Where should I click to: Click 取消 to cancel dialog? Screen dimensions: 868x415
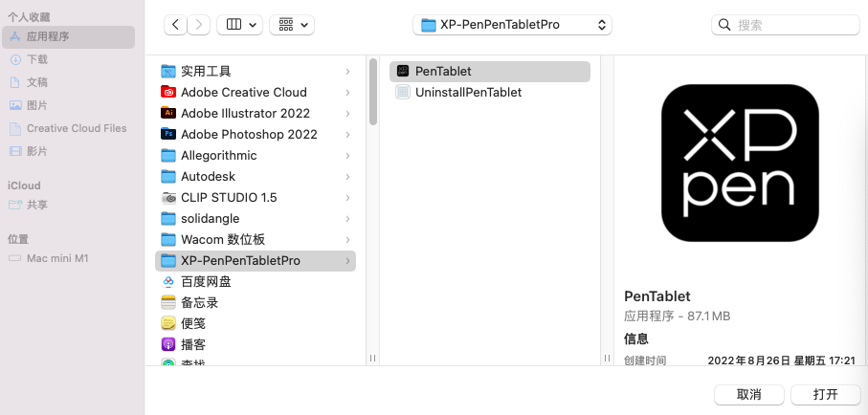[749, 395]
